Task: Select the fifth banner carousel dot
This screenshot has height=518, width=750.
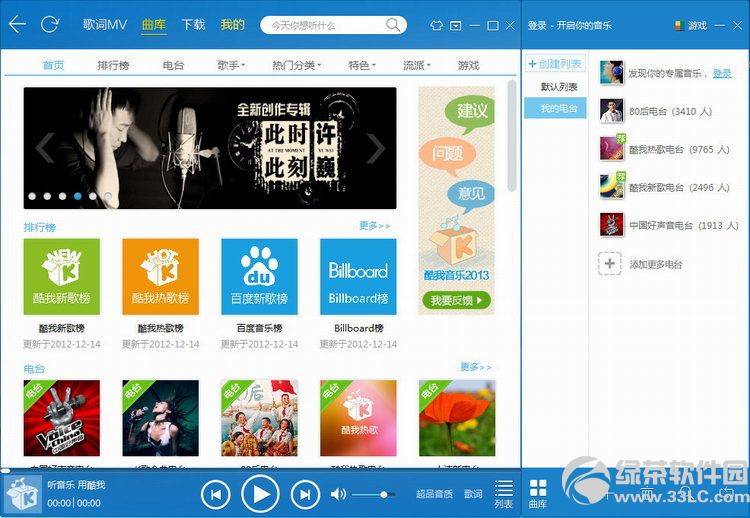Action: (93, 196)
